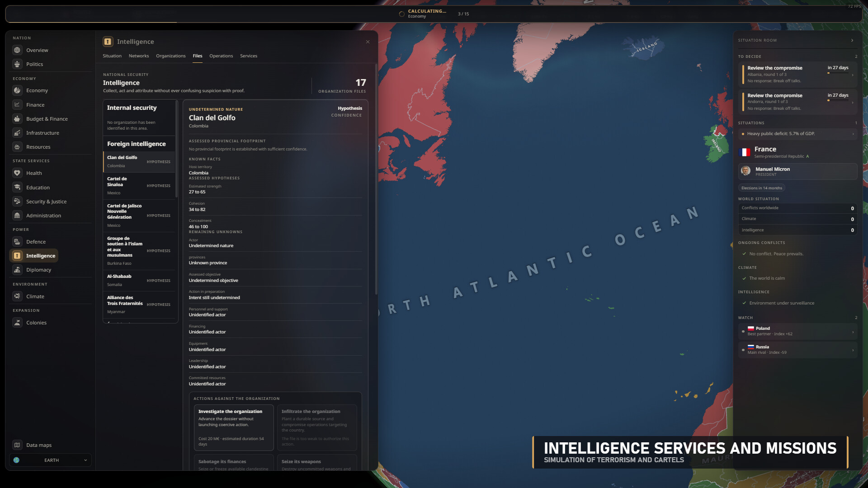
Task: Open the Economy sidebar icon
Action: 17,90
